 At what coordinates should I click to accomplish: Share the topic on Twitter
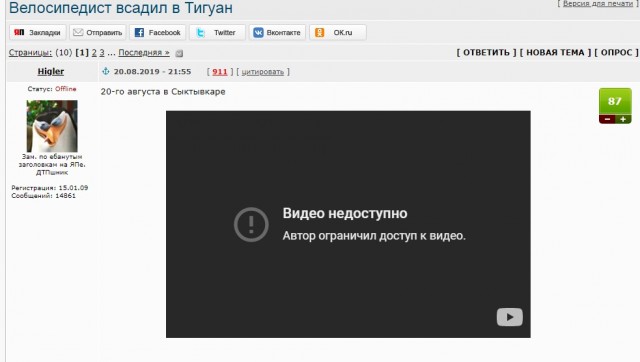[217, 32]
